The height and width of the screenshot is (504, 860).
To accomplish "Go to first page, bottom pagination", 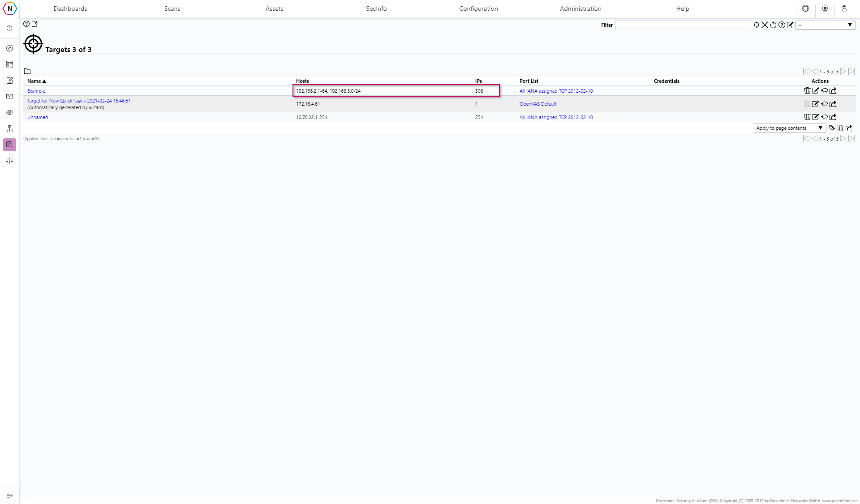I will pyautogui.click(x=806, y=139).
